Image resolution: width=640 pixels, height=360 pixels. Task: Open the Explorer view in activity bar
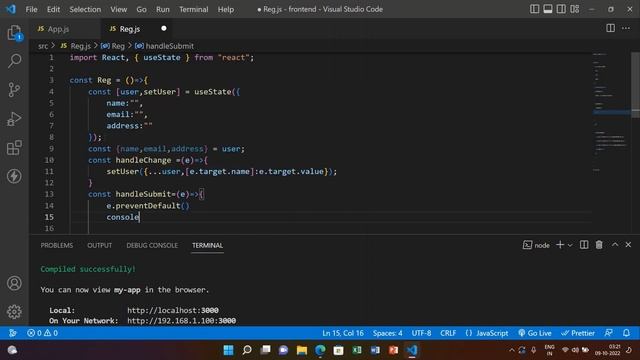click(14, 33)
